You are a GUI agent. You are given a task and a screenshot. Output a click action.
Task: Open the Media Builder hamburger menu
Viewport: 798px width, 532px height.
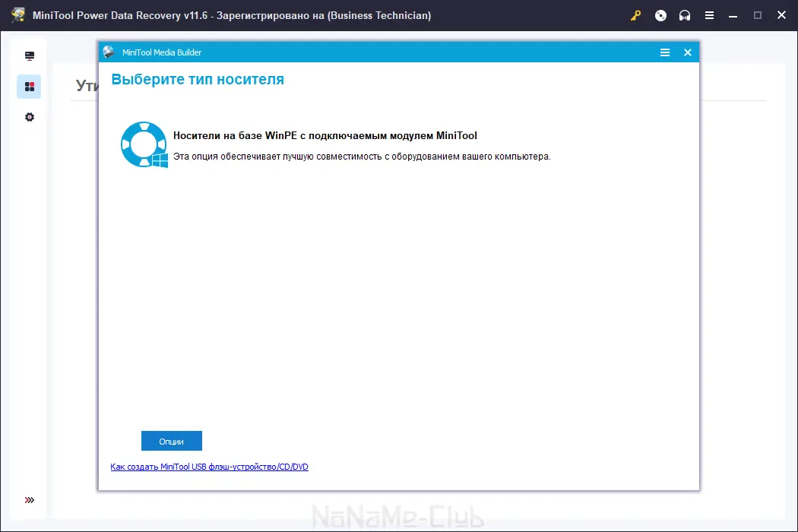(x=665, y=52)
